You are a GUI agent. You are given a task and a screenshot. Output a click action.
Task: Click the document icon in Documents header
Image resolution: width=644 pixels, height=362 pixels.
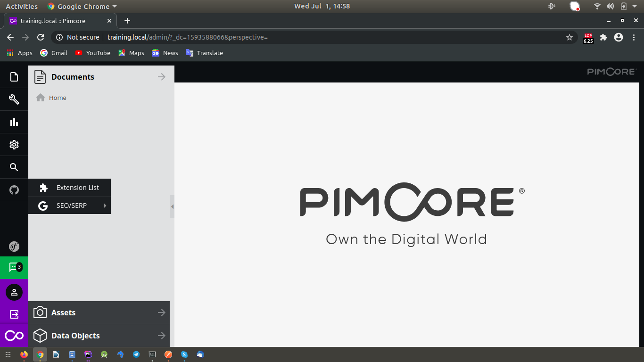point(40,77)
